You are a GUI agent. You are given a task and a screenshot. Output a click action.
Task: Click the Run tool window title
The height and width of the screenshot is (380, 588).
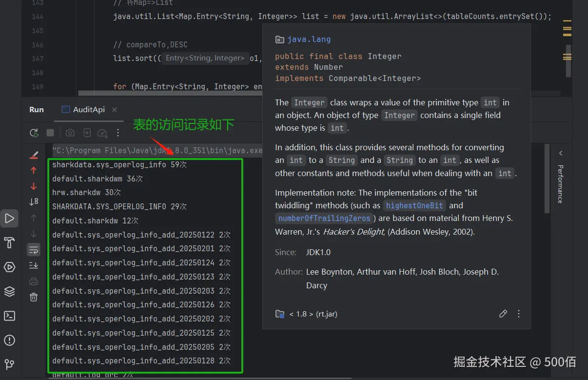pyautogui.click(x=37, y=109)
